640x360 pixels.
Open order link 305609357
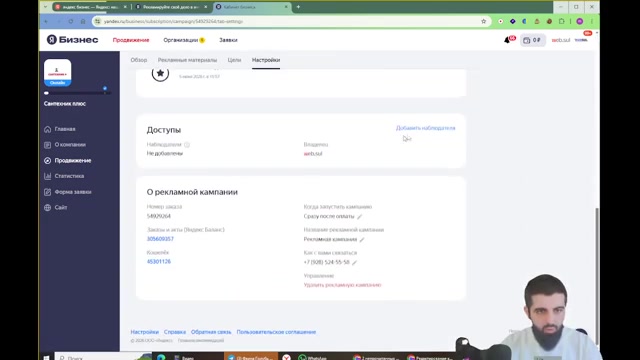coord(160,239)
